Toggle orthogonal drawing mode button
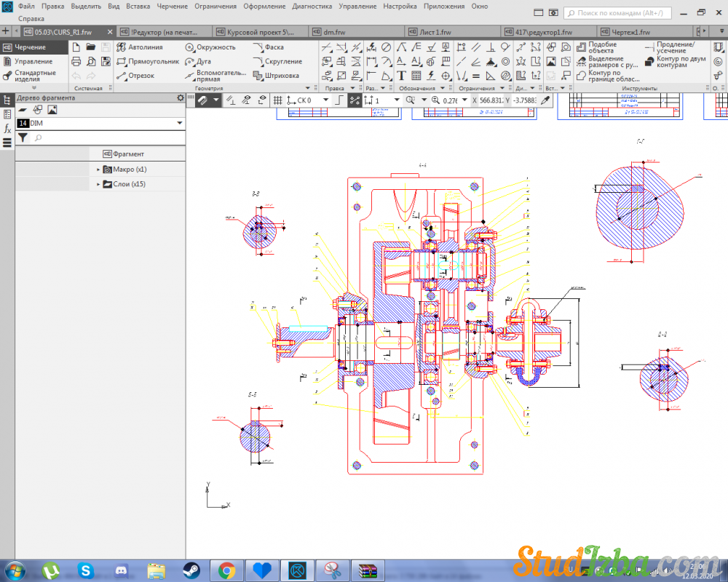The height and width of the screenshot is (582, 728). coord(340,100)
